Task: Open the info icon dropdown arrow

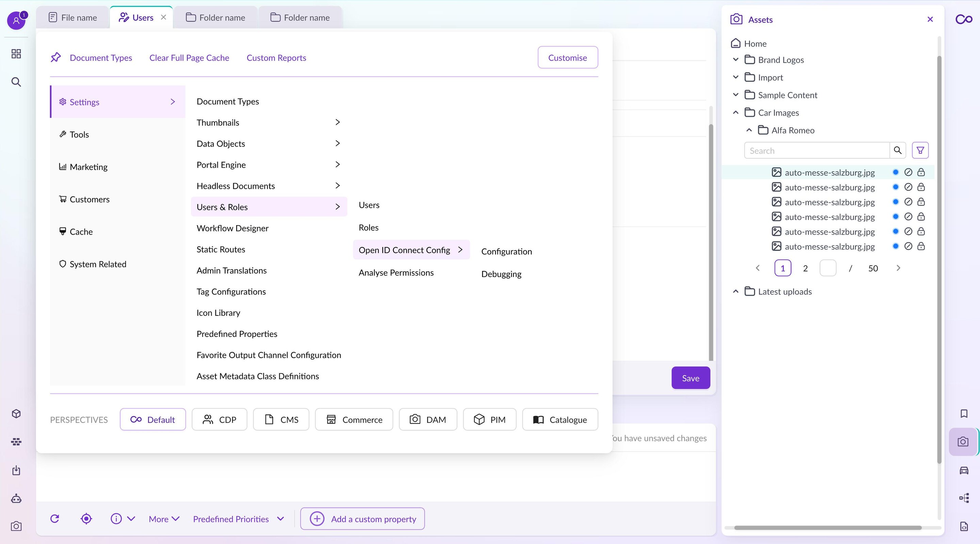Action: 131,518
